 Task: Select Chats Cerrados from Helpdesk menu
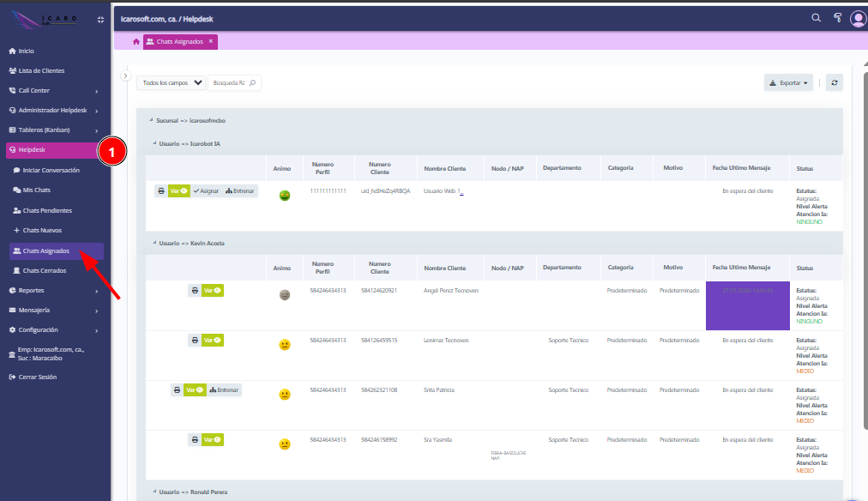tap(44, 270)
